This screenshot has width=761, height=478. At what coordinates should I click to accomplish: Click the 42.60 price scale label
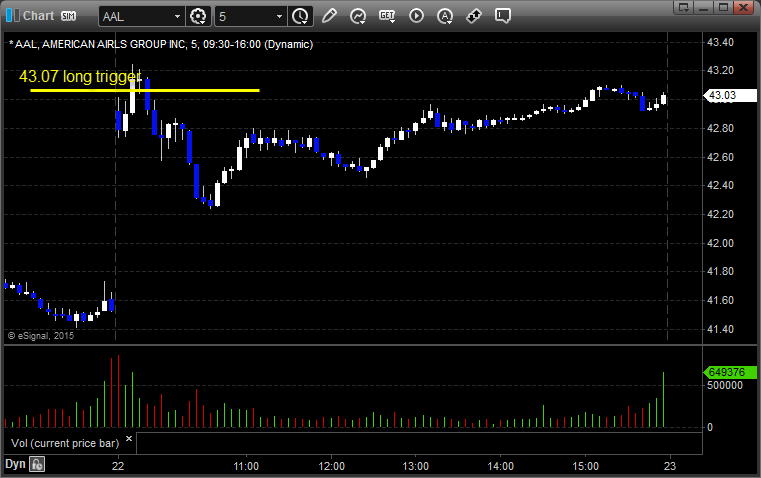720,157
